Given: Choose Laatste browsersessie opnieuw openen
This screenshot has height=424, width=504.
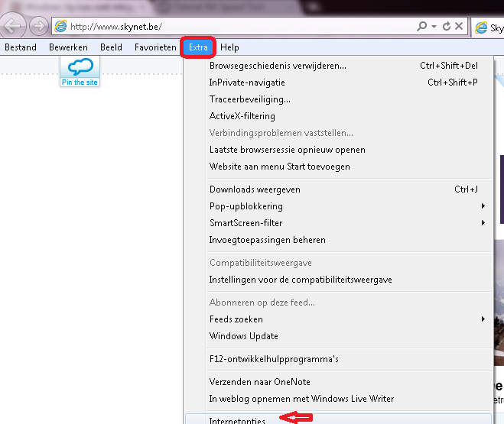Looking at the screenshot, I should (339, 150).
